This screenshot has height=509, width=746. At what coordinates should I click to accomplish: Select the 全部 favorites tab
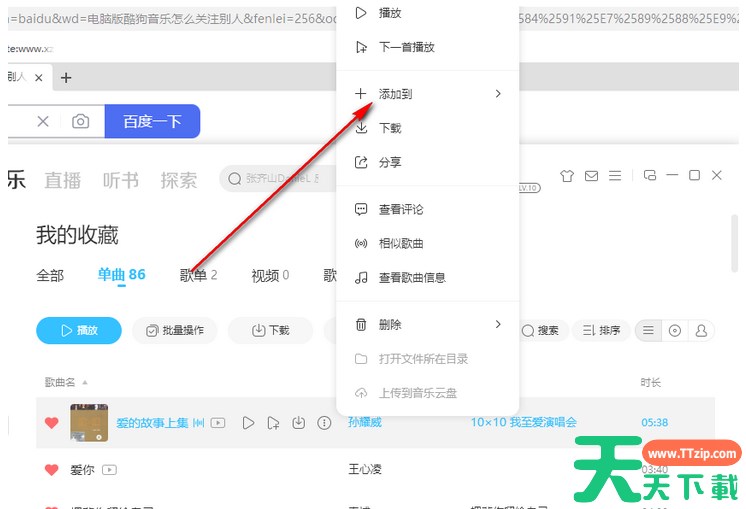(50, 275)
